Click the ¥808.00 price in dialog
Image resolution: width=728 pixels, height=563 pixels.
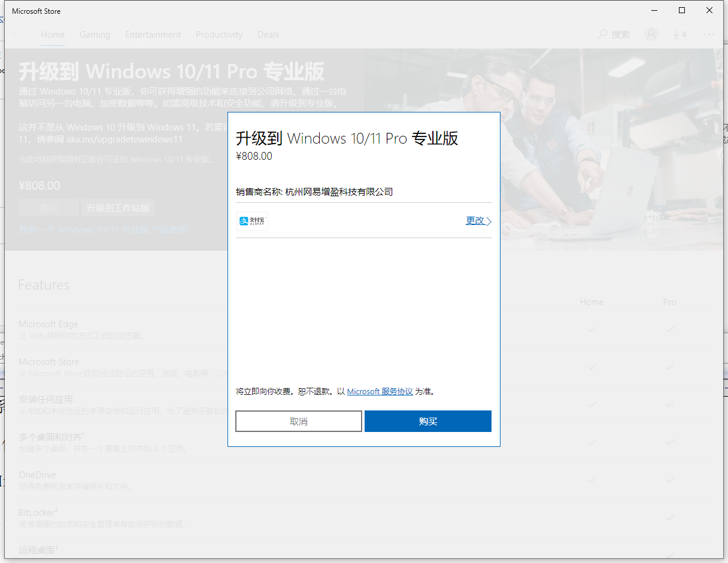254,156
